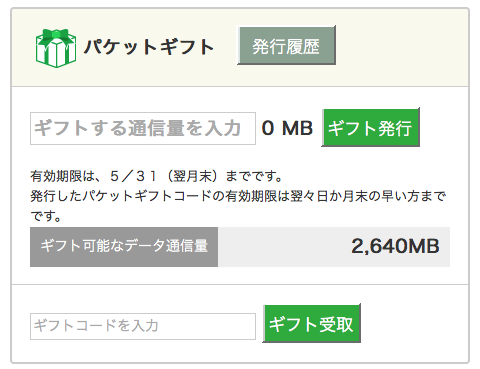Click the MB unit beside amount field
The image size is (480, 369).
pyautogui.click(x=297, y=128)
